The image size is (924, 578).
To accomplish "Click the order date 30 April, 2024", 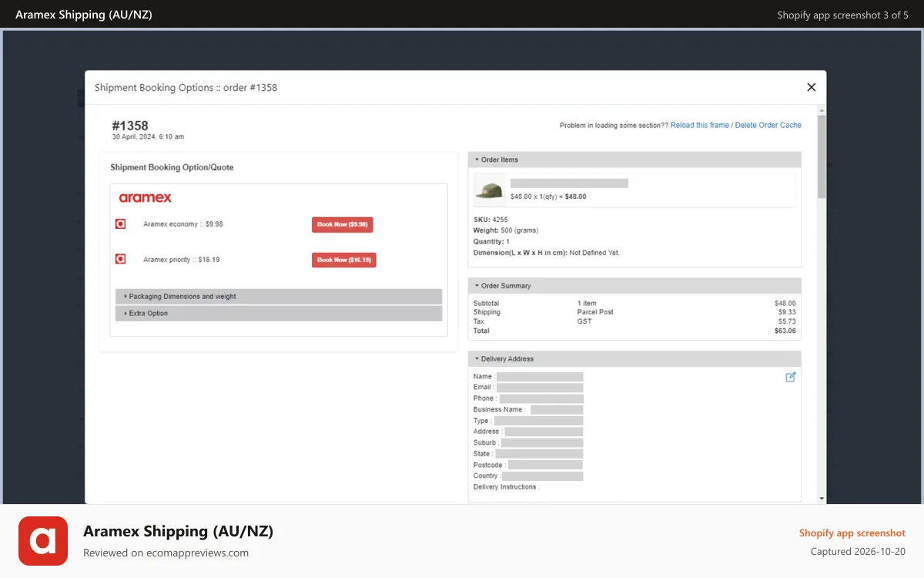I will click(148, 137).
